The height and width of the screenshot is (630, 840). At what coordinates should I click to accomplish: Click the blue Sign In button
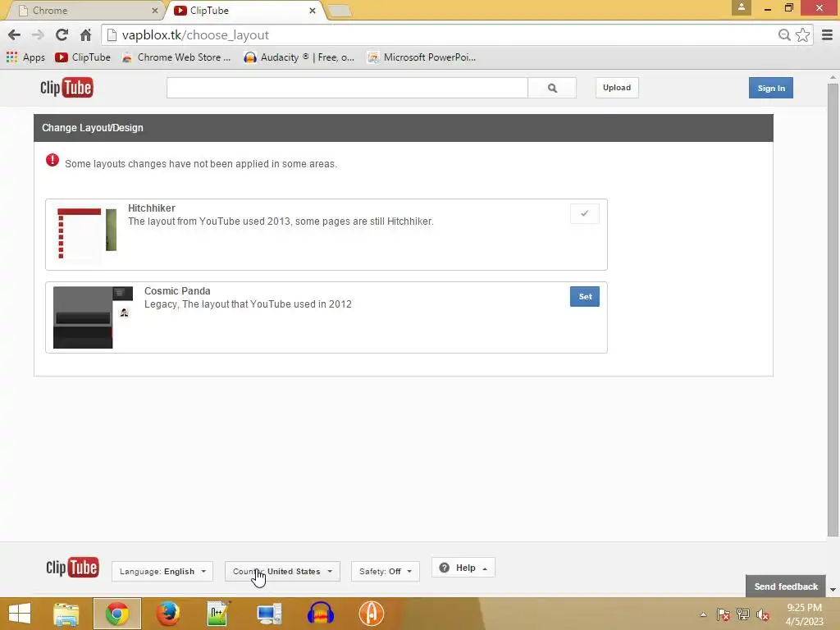(771, 88)
